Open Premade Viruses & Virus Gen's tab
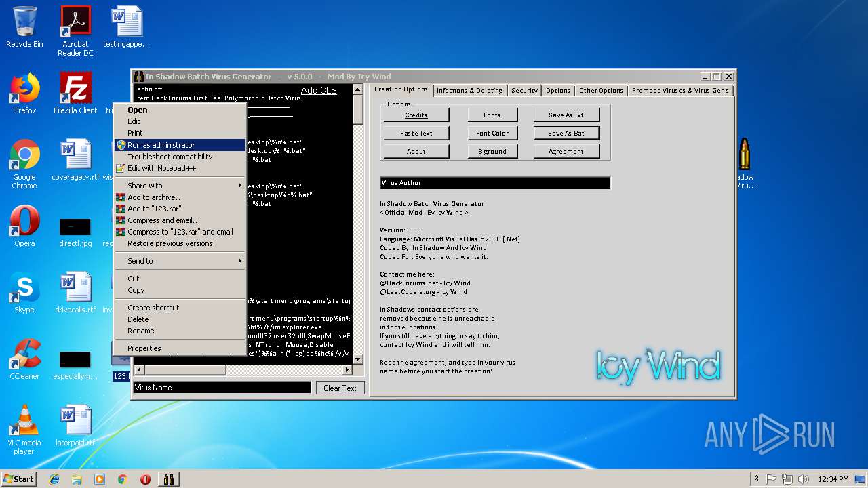The image size is (868, 488). (680, 90)
